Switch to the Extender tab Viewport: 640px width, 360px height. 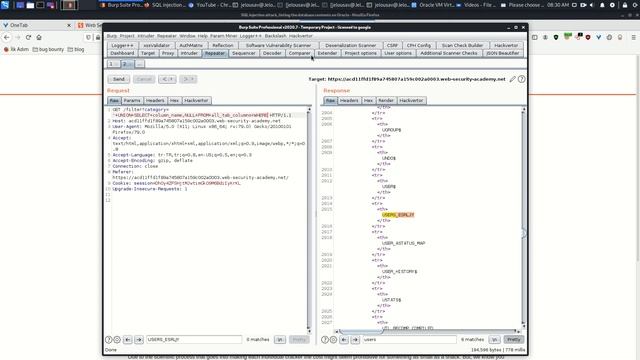(x=327, y=53)
